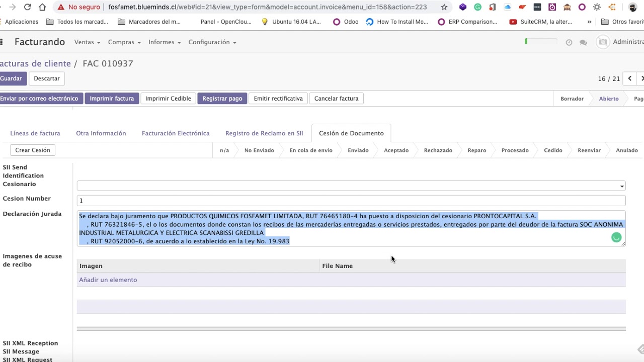644x362 pixels.
Task: Set cesión state to Cedido
Action: coord(553,150)
